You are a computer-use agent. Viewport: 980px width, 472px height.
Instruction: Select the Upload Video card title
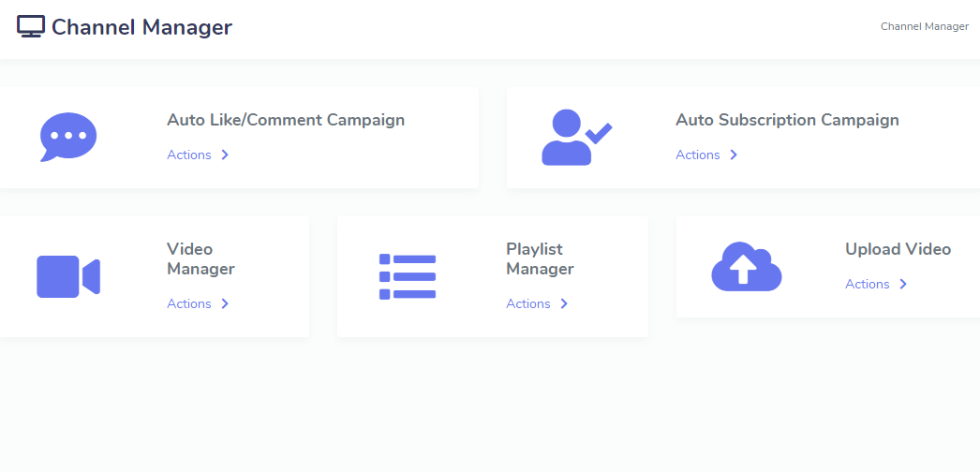[898, 249]
